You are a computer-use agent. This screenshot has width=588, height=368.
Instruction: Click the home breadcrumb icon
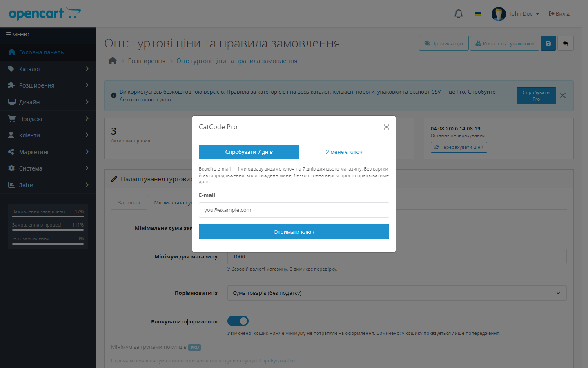pyautogui.click(x=113, y=61)
